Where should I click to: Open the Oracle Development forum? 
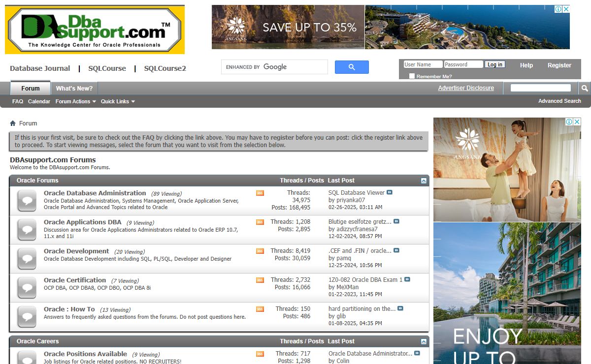click(76, 251)
